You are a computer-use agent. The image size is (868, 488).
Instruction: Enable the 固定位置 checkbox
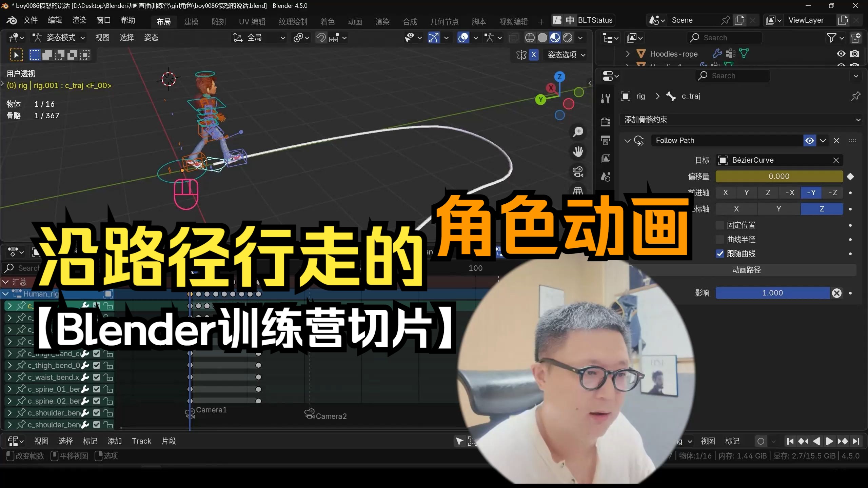(x=720, y=225)
